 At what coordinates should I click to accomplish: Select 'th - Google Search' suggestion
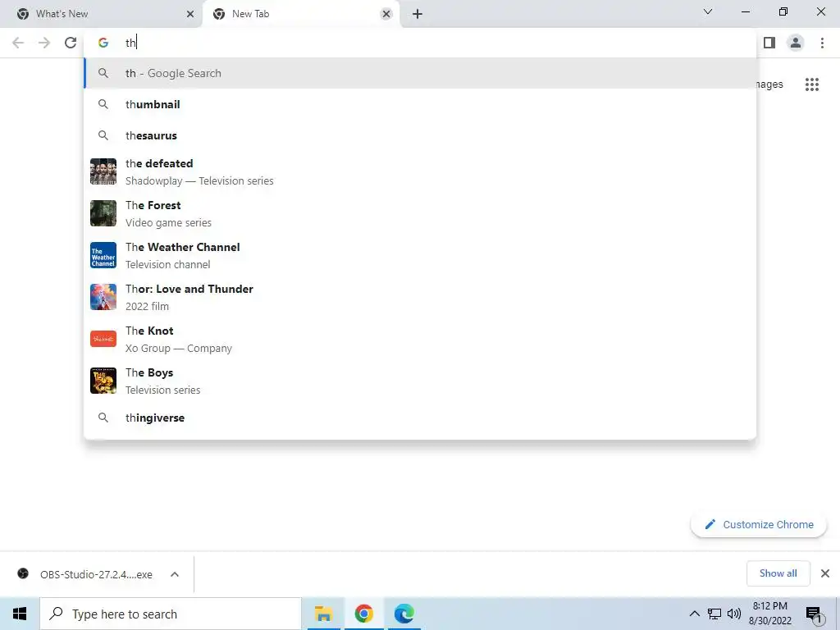[420, 73]
